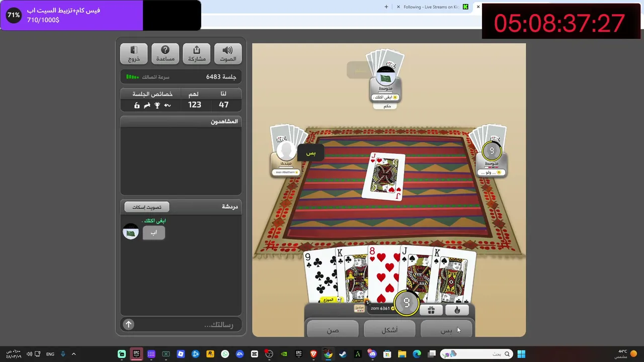Open Steam from the taskbar
644x362 pixels.
[x=343, y=354]
